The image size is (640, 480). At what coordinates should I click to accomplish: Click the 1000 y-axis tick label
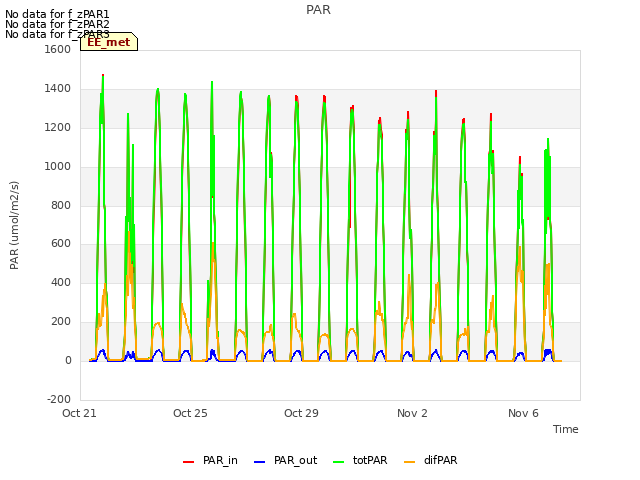[x=58, y=167]
